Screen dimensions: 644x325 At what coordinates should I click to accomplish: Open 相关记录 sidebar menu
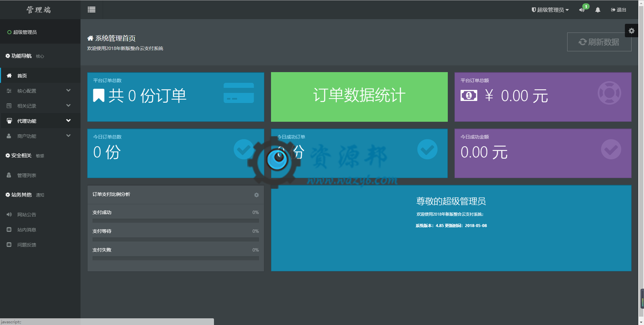tap(40, 106)
